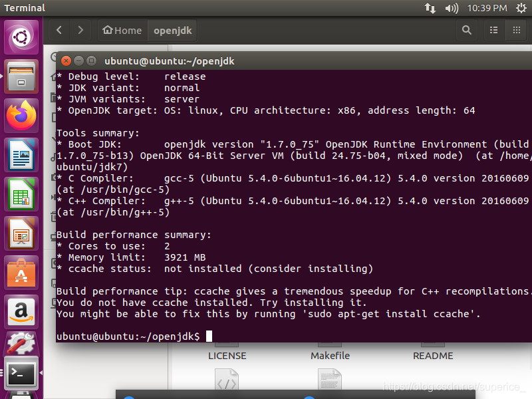This screenshot has width=532, height=399.
Task: Navigate to Home in path bar
Action: [x=122, y=30]
